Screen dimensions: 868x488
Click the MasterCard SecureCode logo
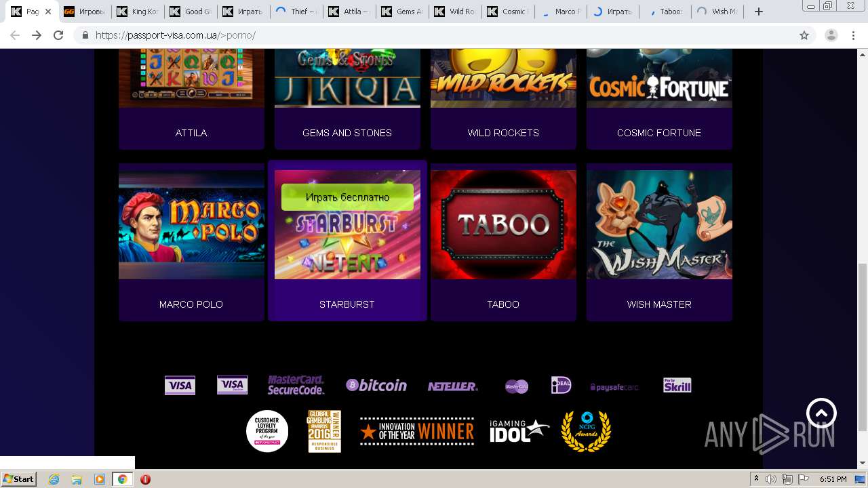pos(296,385)
